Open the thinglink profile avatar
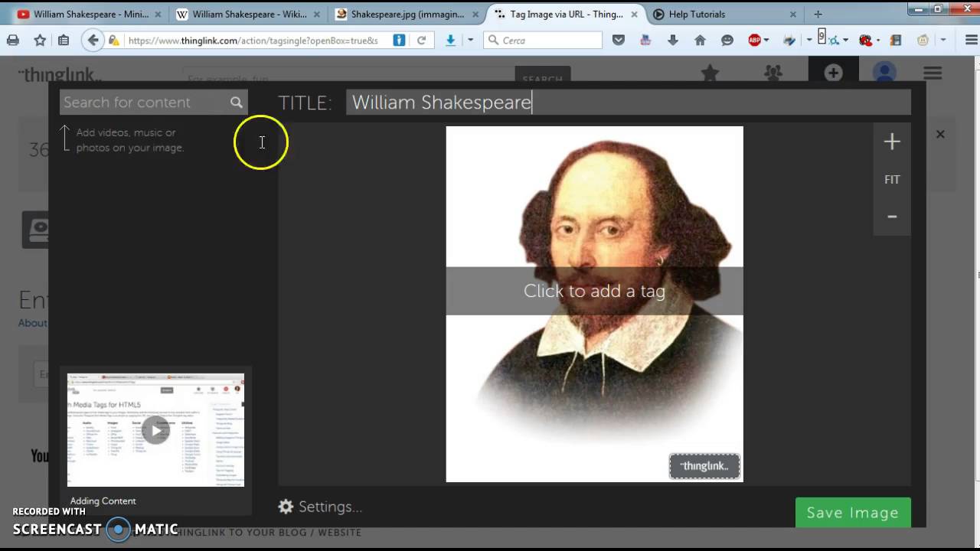 [x=884, y=73]
